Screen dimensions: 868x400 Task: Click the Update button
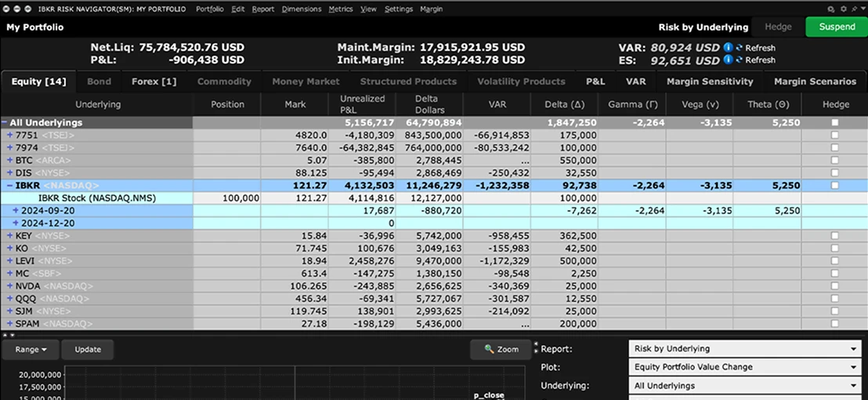click(88, 350)
